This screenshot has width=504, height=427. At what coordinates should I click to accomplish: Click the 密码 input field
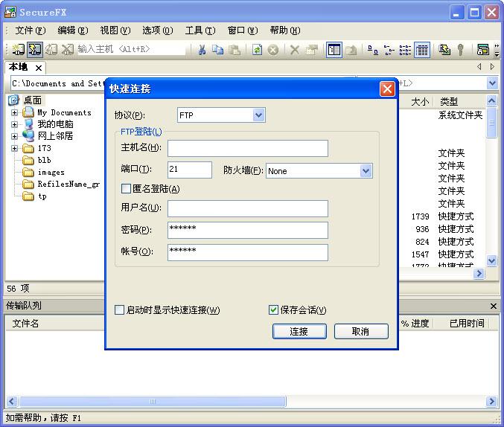(248, 231)
